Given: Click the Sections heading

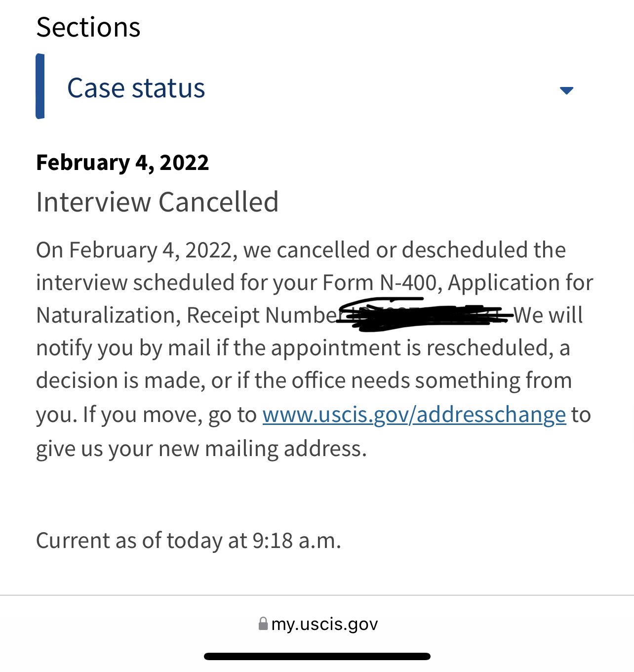Looking at the screenshot, I should coord(88,27).
